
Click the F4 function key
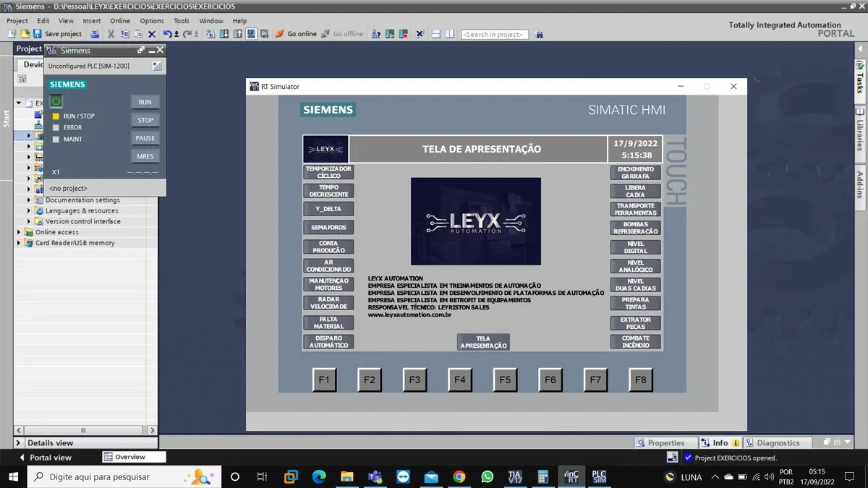pyautogui.click(x=460, y=380)
